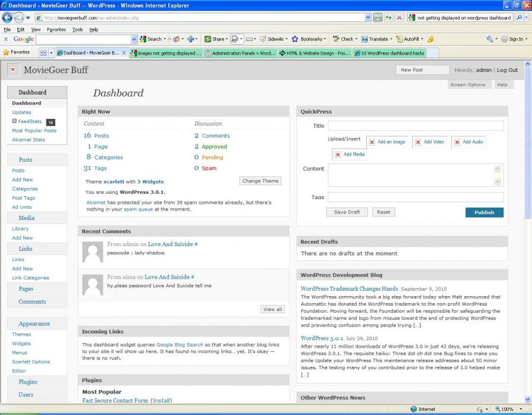Image resolution: width=532 pixels, height=415 pixels.
Task: Click the QuickPress Title field
Action: click(x=415, y=125)
